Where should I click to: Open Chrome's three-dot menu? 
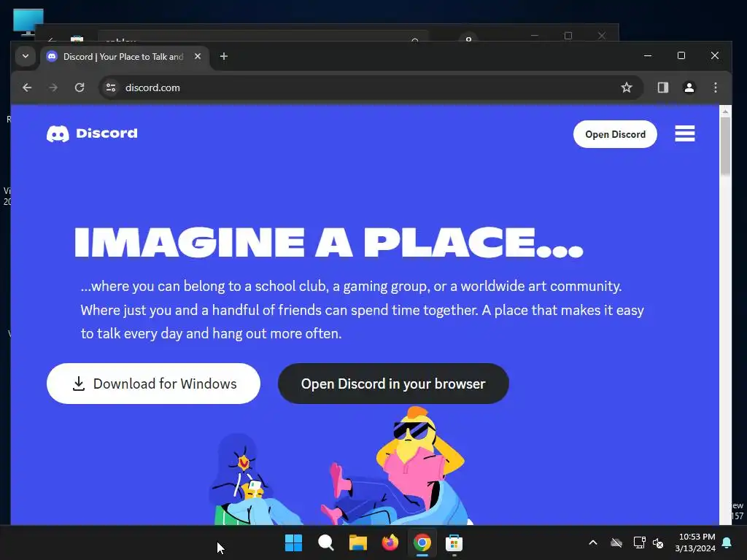coord(715,87)
